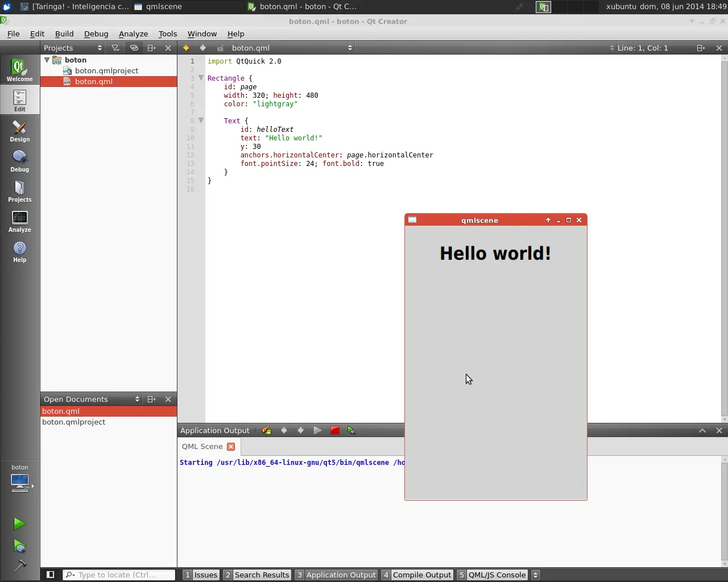Open the Welcome mode
The height and width of the screenshot is (582, 728).
(x=19, y=70)
